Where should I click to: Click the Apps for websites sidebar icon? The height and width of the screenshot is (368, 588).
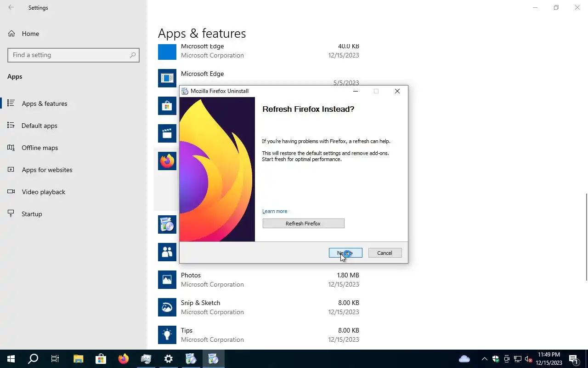click(11, 169)
